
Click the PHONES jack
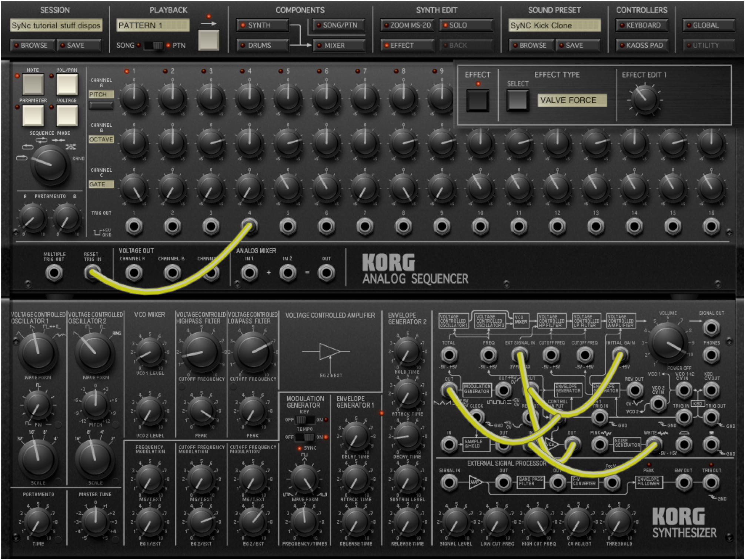pos(711,356)
